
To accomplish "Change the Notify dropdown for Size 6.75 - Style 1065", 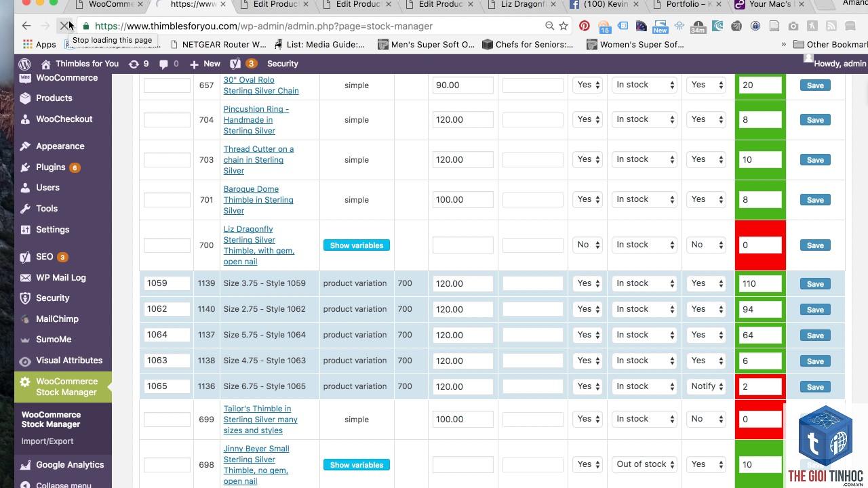I will (x=707, y=386).
